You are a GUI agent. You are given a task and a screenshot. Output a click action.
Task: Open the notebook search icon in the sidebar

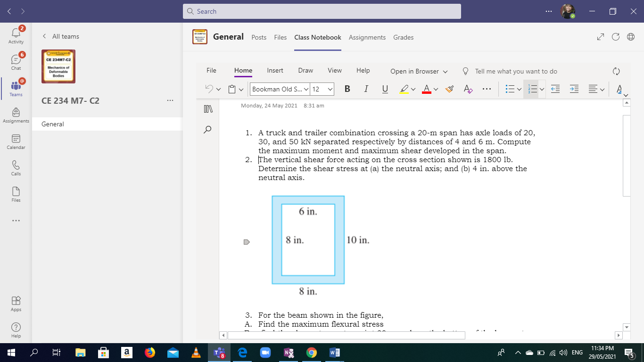pyautogui.click(x=207, y=130)
